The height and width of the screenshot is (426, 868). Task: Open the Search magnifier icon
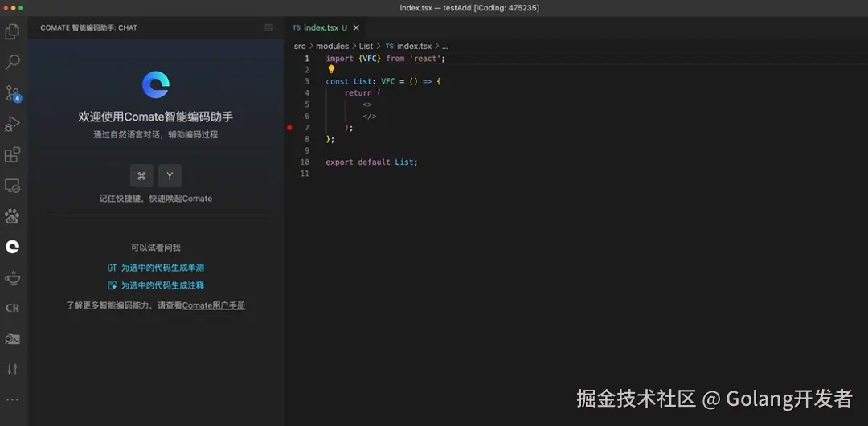click(x=12, y=62)
